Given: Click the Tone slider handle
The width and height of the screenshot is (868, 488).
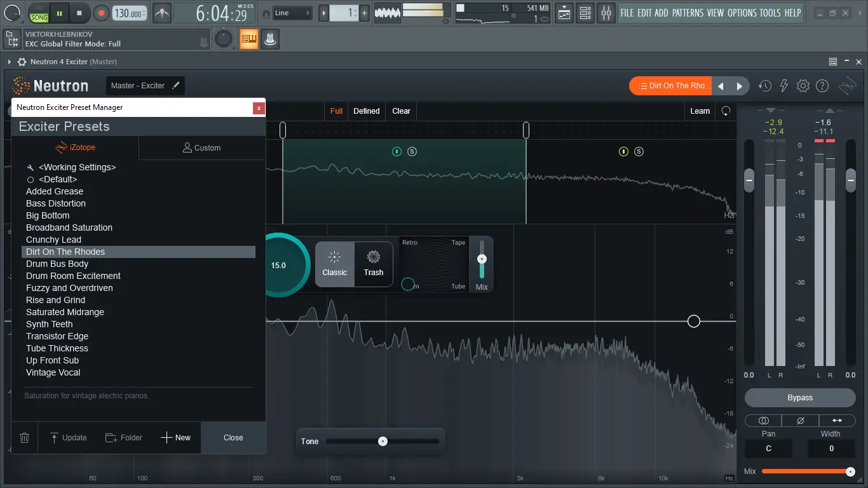Looking at the screenshot, I should click(383, 441).
